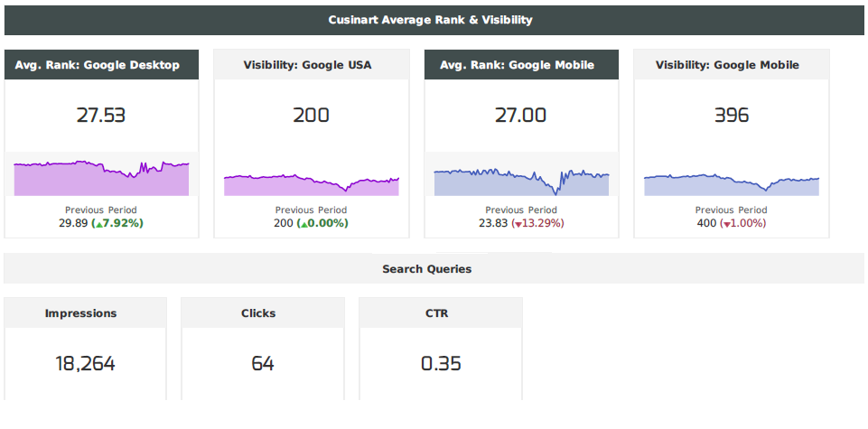Open the Visibility: Google USA widget title
The image size is (868, 429).
click(x=307, y=65)
